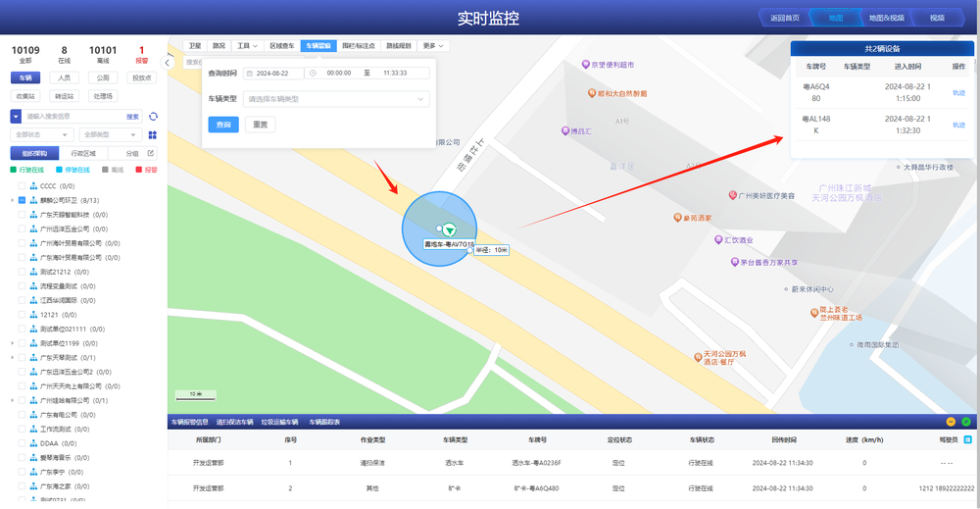980x509 pixels.
Task: Switch to the 行政区域 tab
Action: [x=83, y=153]
